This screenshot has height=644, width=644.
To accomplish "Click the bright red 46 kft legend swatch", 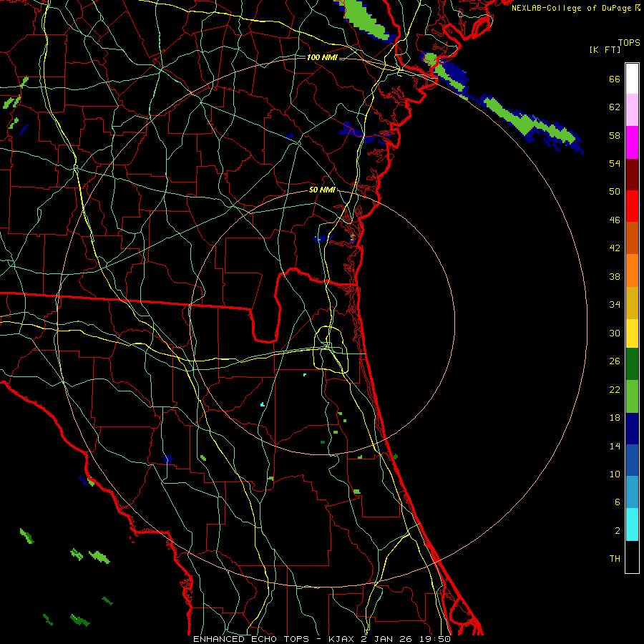I will click(x=632, y=206).
